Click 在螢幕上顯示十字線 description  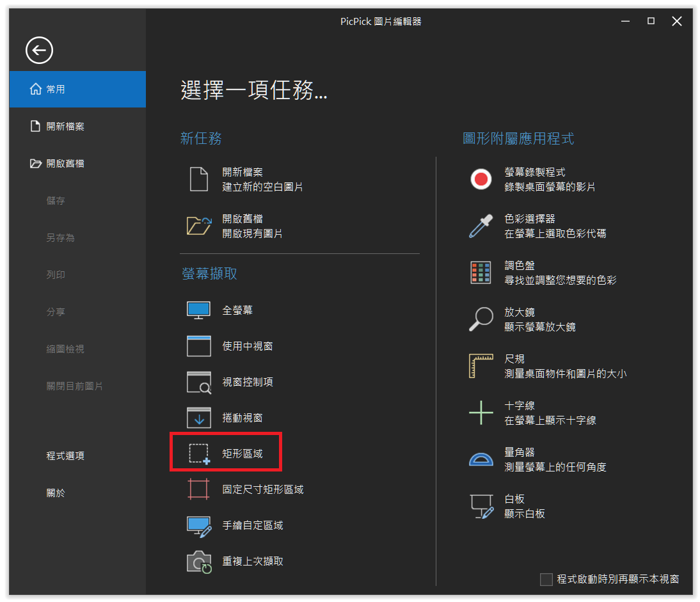tap(550, 420)
